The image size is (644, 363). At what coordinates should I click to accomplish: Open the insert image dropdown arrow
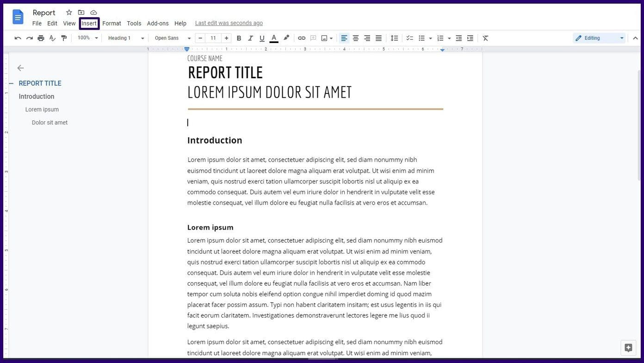[331, 38]
